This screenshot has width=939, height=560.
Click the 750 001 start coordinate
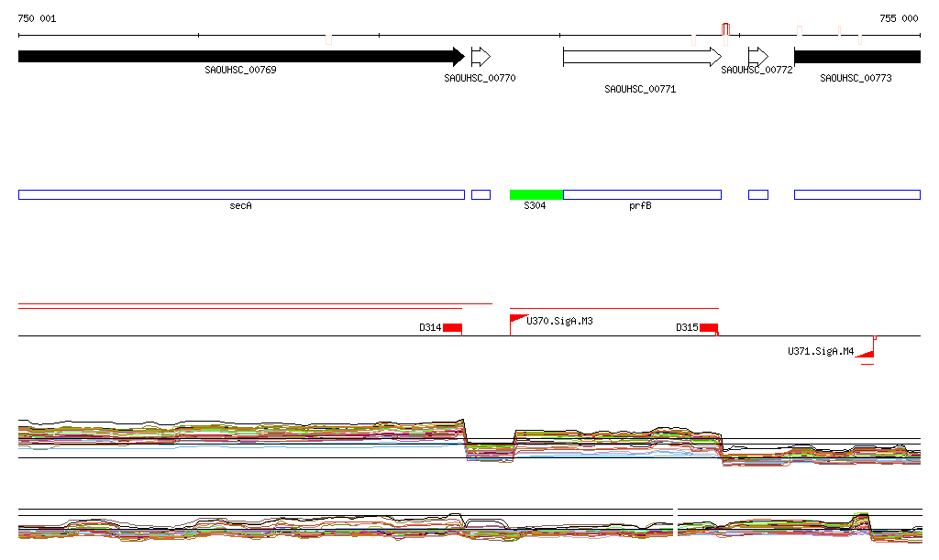pyautogui.click(x=37, y=18)
